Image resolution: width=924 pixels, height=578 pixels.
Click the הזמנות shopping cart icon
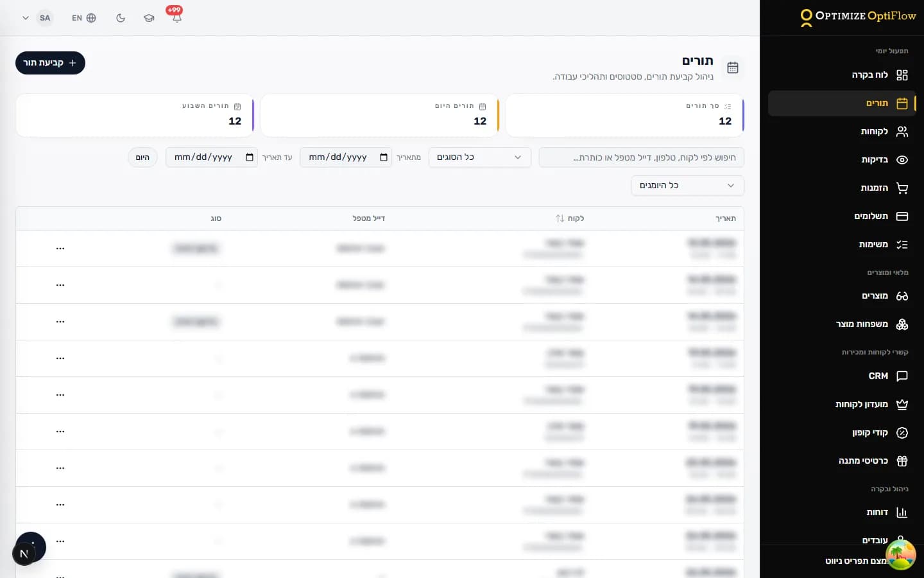point(902,188)
